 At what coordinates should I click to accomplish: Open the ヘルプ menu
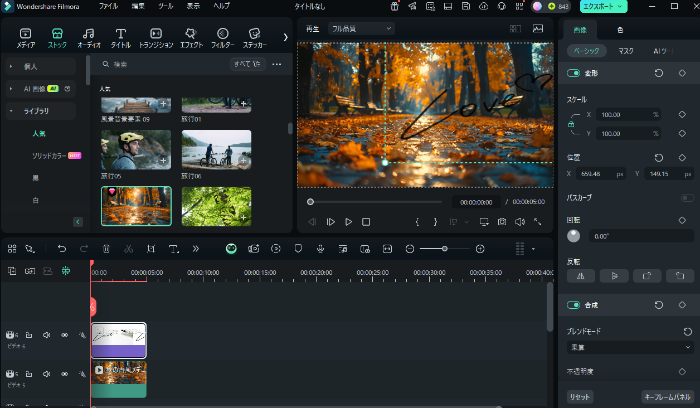point(221,6)
